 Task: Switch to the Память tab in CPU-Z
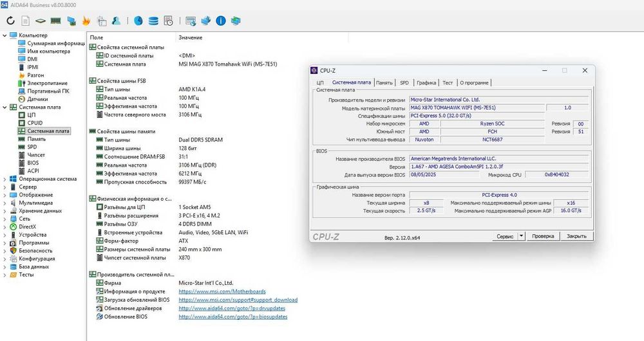384,82
